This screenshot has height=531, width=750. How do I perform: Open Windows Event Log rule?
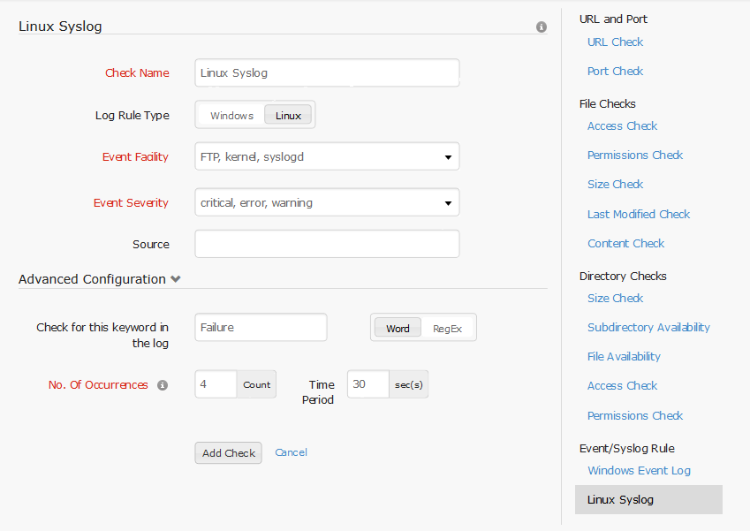click(638, 470)
